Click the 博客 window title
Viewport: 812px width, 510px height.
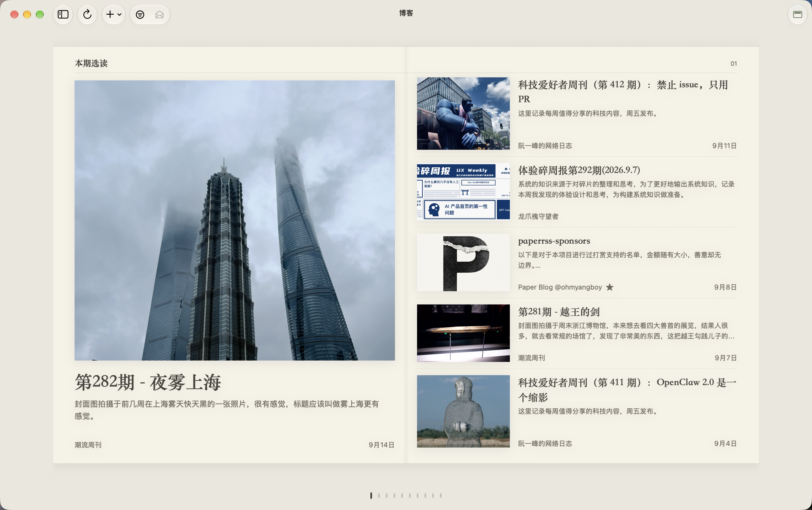click(406, 13)
